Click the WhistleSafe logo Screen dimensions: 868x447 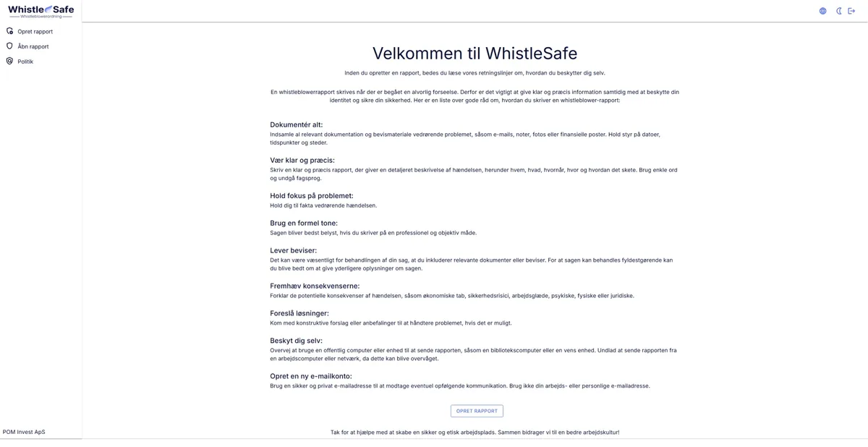(x=41, y=11)
